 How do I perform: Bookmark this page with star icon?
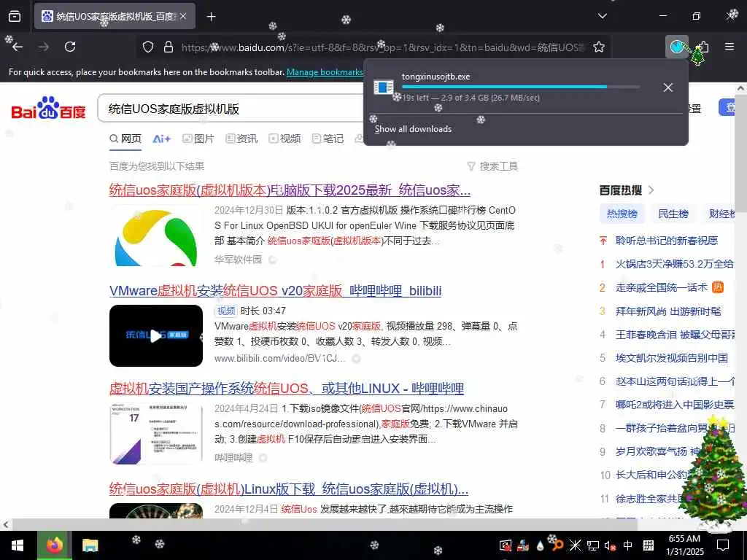(x=599, y=47)
